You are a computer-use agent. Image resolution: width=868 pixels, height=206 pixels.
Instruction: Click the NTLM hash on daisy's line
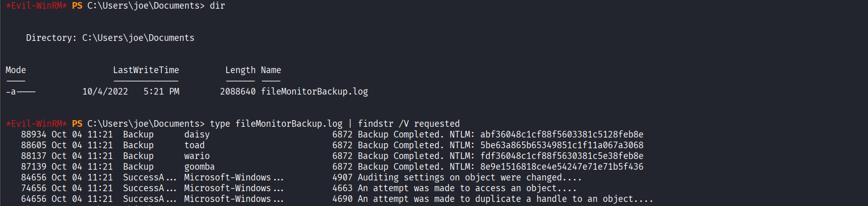point(561,134)
